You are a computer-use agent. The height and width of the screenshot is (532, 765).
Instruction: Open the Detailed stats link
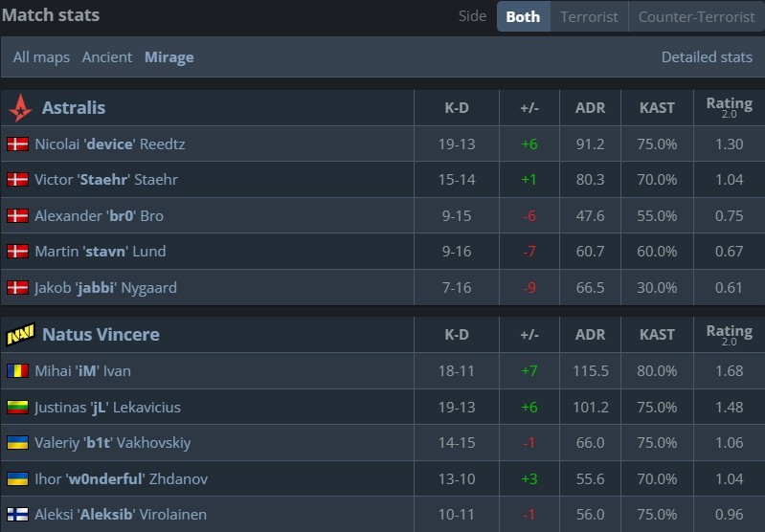tap(707, 57)
